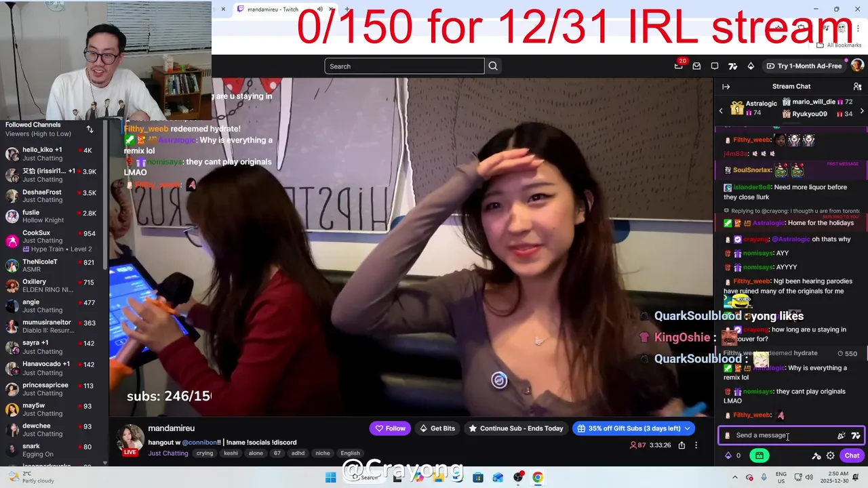
Task: Click the share stream icon
Action: click(682, 445)
